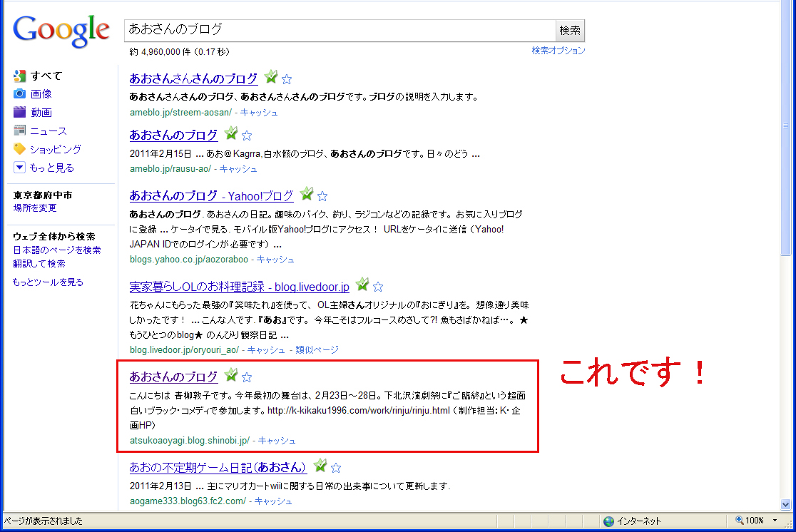The image size is (796, 532).
Task: Expand もっと見る arrow icon in sidebar
Action: tap(19, 167)
